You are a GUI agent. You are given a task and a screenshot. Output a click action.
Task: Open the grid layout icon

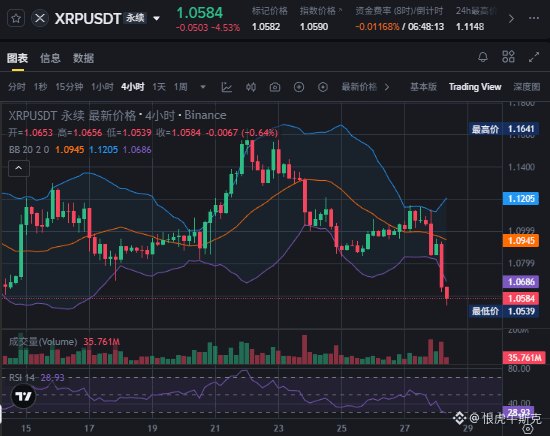(508, 57)
